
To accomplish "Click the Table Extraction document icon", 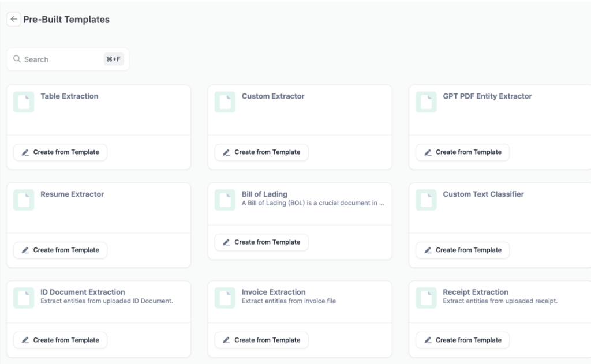I will [x=24, y=102].
